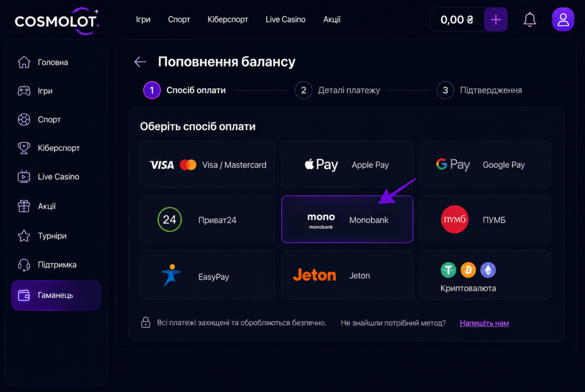Select the Monobank payment tile

coord(347,219)
